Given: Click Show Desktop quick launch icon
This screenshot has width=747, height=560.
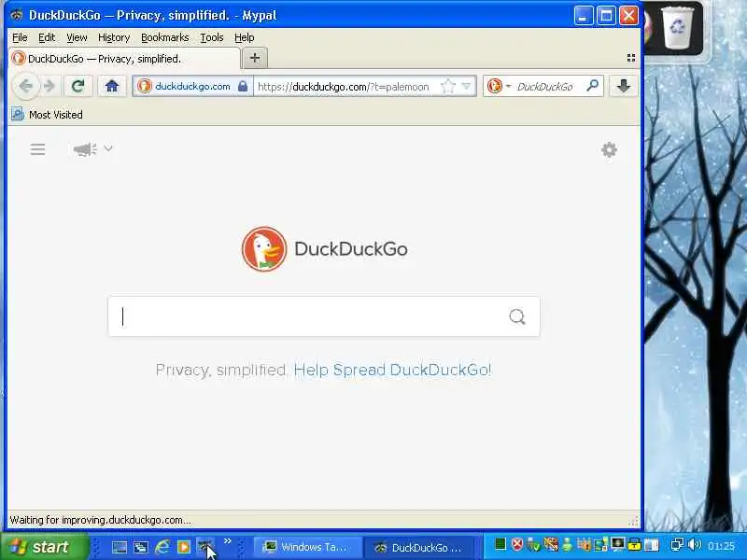Looking at the screenshot, I should (x=120, y=547).
